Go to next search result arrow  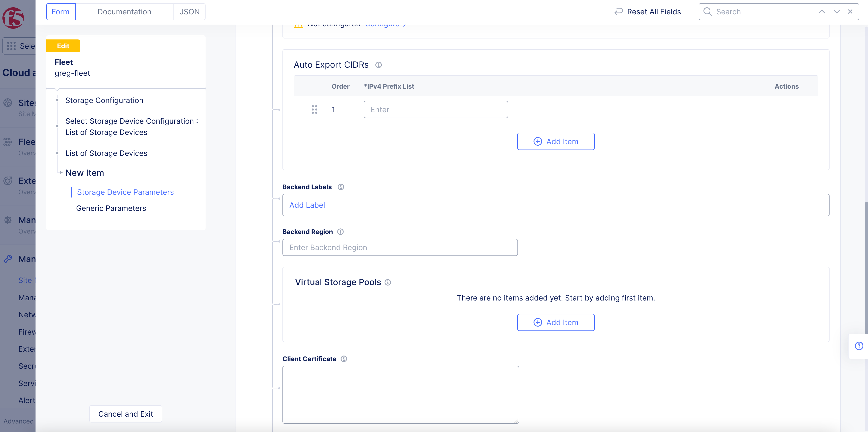click(x=836, y=12)
